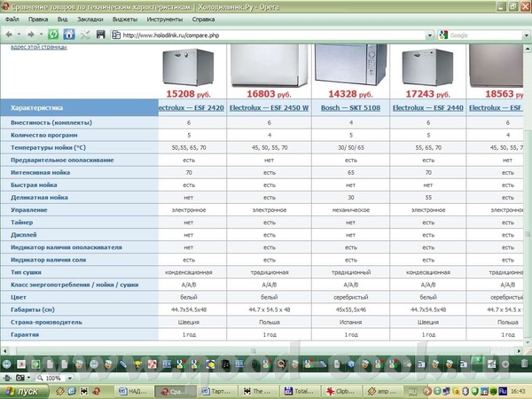Launch the Opera quick launch icon
The image size is (532, 399).
97,392
